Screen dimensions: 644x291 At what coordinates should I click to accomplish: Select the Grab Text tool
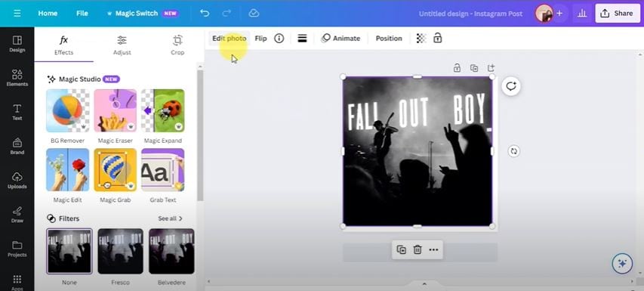click(x=162, y=170)
